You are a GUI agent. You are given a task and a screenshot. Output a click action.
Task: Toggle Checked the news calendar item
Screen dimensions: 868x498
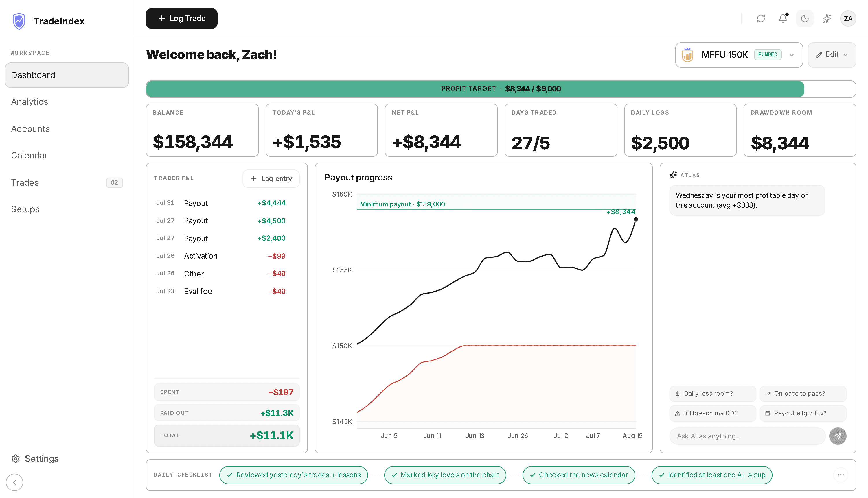[579, 475]
